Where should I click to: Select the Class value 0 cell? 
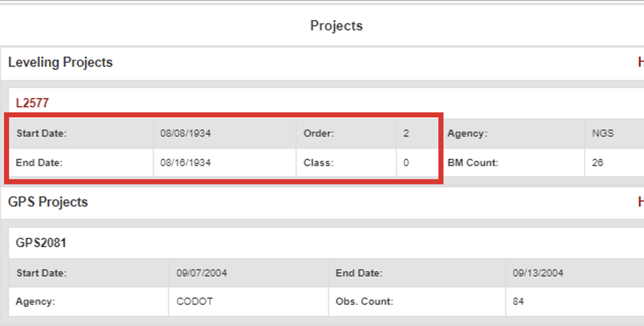[x=406, y=162]
